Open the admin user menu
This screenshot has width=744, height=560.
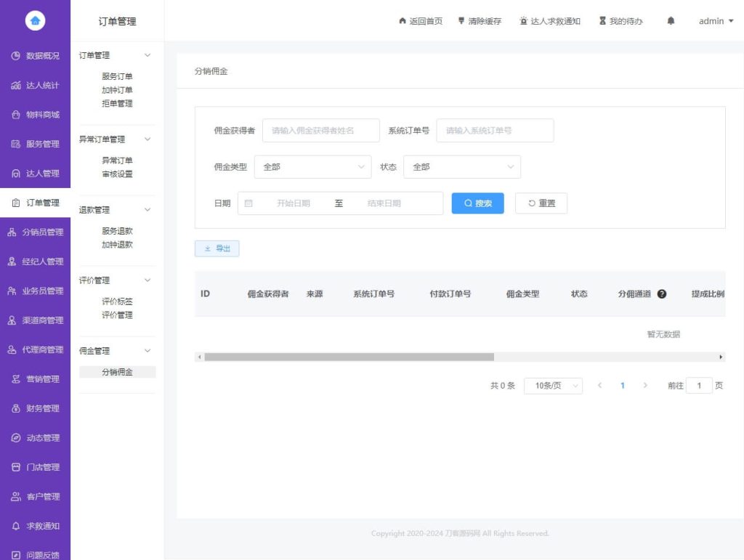pyautogui.click(x=716, y=21)
